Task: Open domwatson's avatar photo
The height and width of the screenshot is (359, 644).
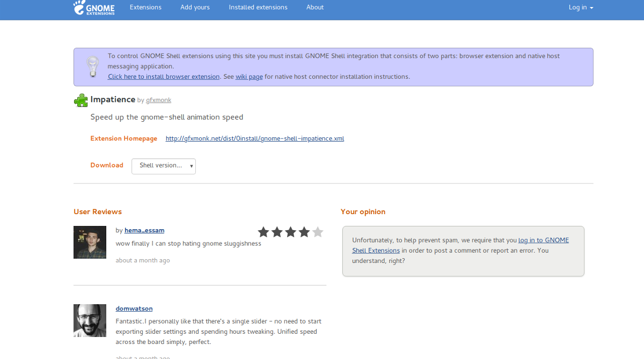Action: tap(90, 320)
